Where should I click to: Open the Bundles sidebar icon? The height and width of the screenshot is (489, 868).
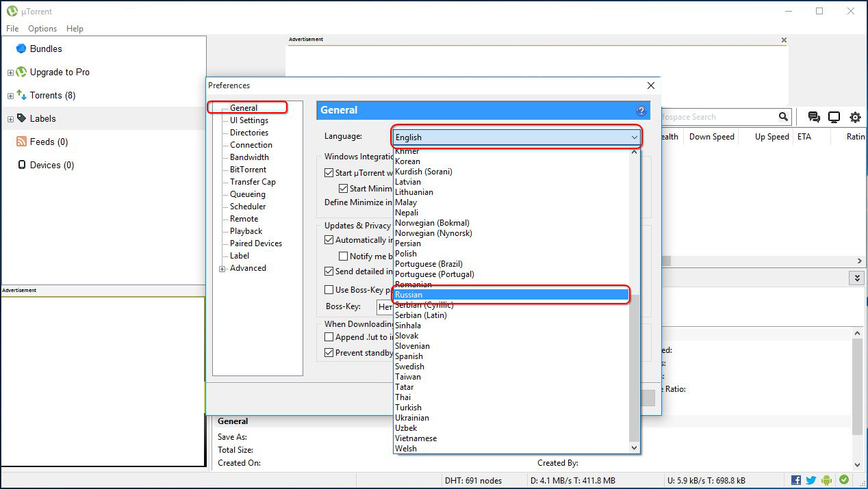21,49
